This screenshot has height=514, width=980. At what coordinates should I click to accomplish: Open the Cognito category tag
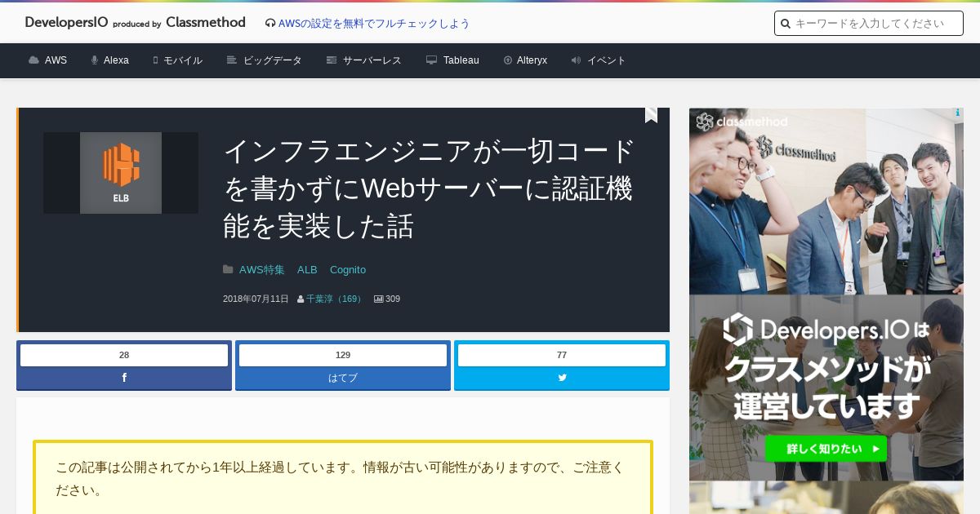(x=348, y=269)
